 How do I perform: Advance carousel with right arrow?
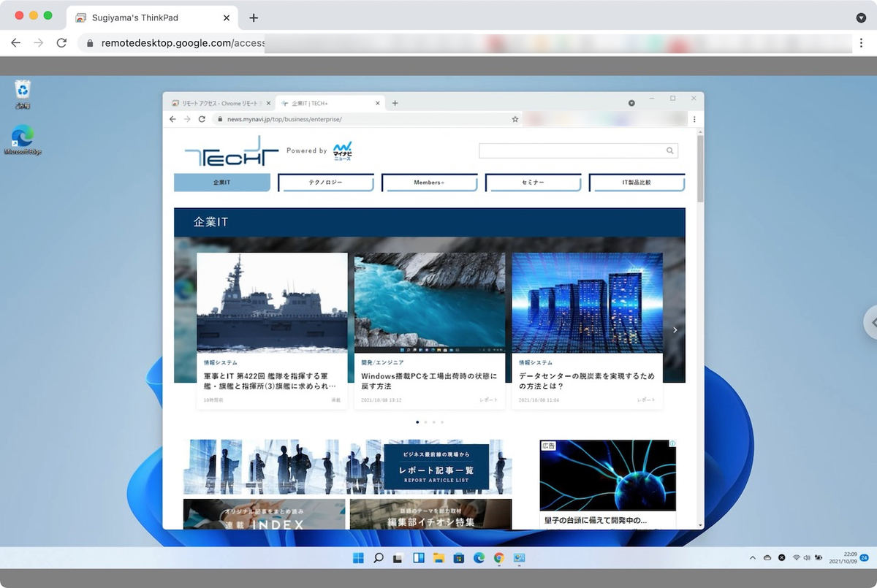(675, 330)
